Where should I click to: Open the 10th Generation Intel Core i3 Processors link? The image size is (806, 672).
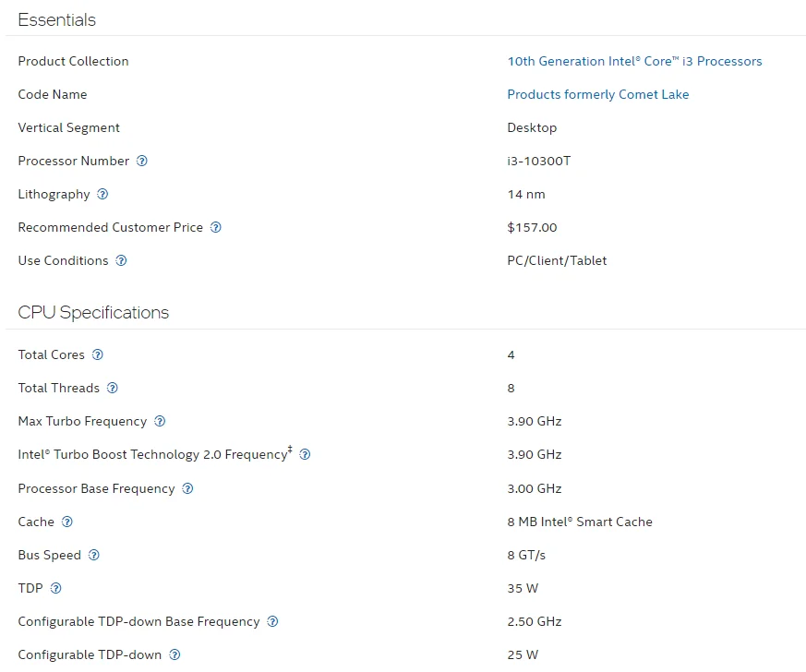pyautogui.click(x=634, y=61)
